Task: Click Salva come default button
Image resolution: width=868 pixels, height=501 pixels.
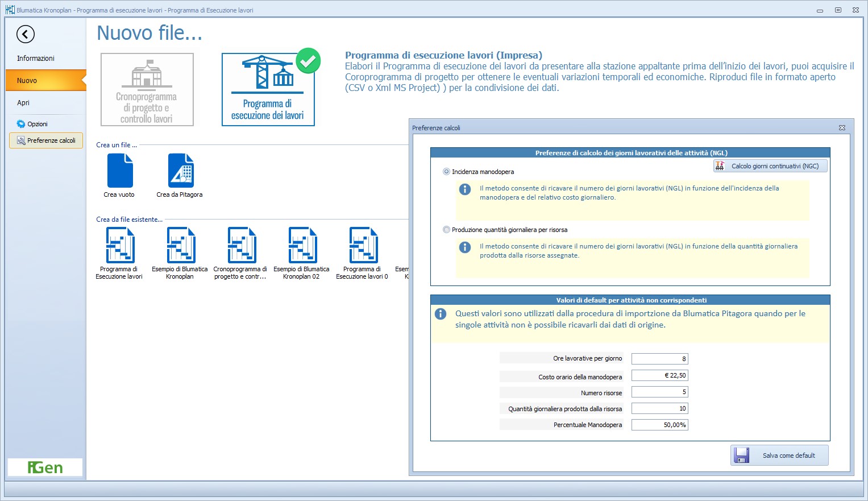Action: (x=779, y=456)
